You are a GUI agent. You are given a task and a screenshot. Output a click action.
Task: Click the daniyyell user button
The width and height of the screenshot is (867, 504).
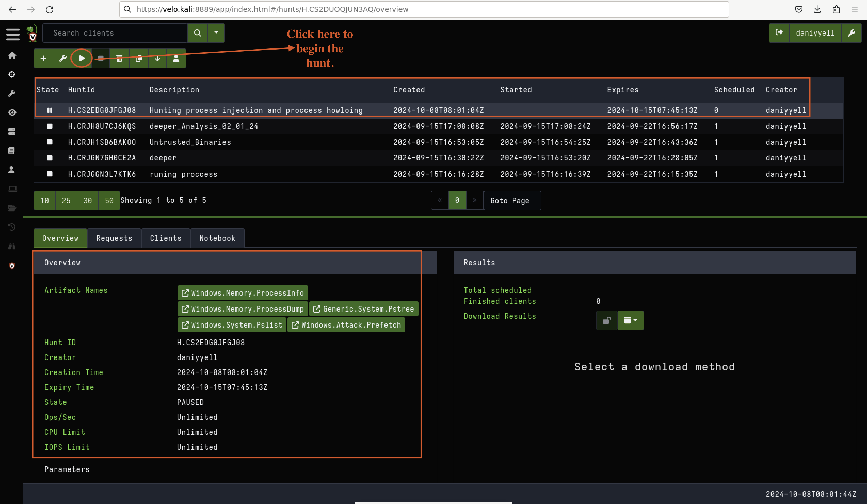(x=815, y=33)
